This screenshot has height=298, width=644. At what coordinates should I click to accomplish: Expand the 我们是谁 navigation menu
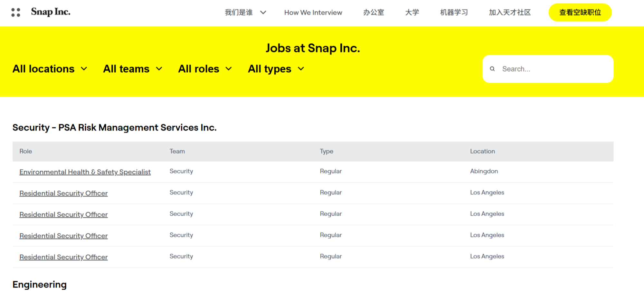pos(245,13)
